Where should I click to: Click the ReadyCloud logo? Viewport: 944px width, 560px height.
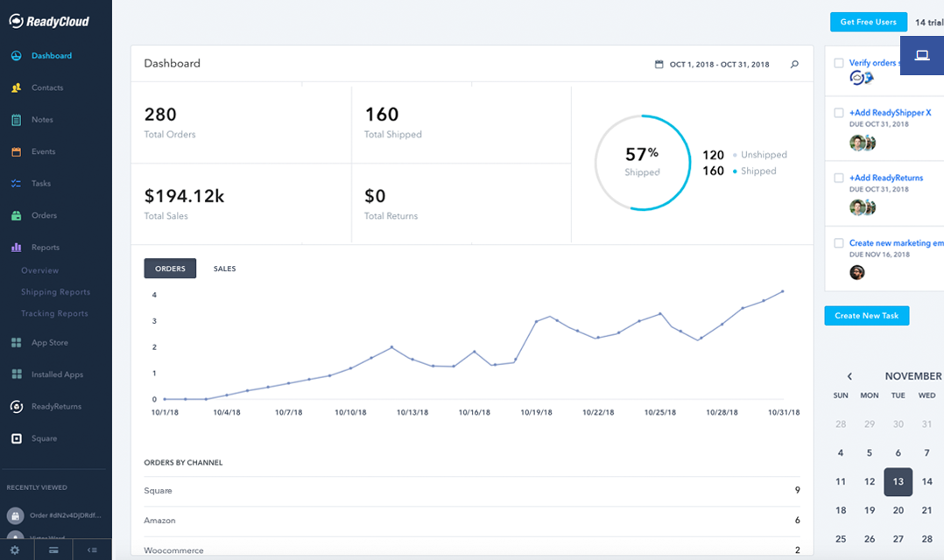tap(49, 22)
